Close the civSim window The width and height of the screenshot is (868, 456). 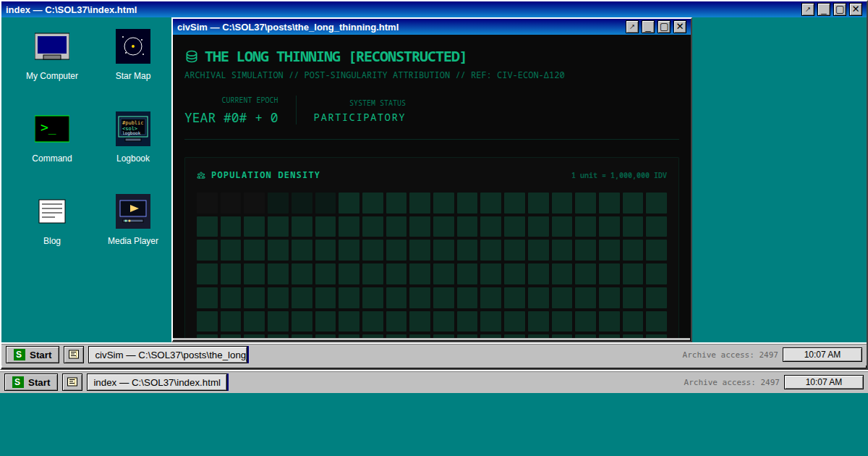(680, 27)
